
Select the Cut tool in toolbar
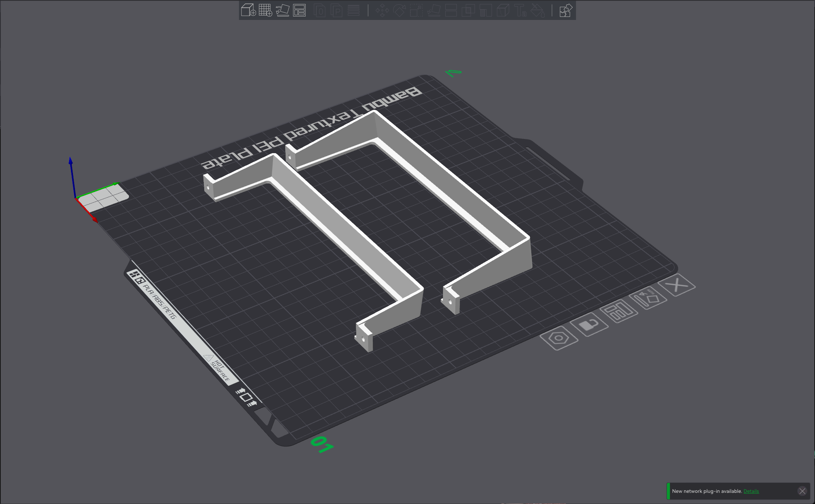pos(451,10)
